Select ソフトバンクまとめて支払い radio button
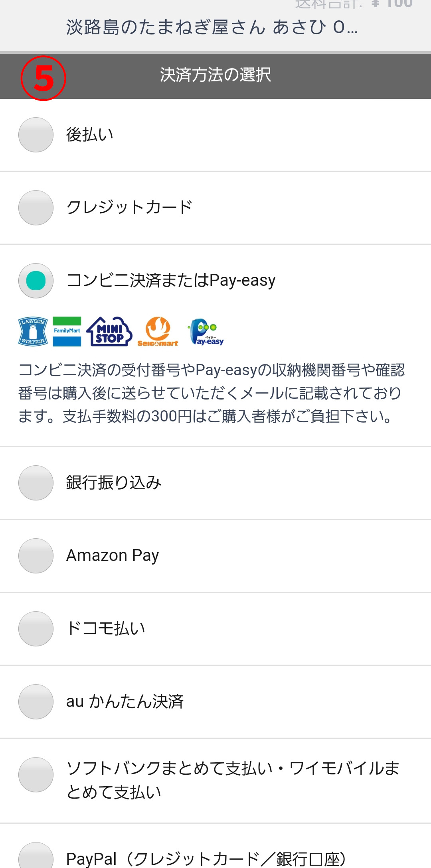The width and height of the screenshot is (431, 868). tap(36, 775)
